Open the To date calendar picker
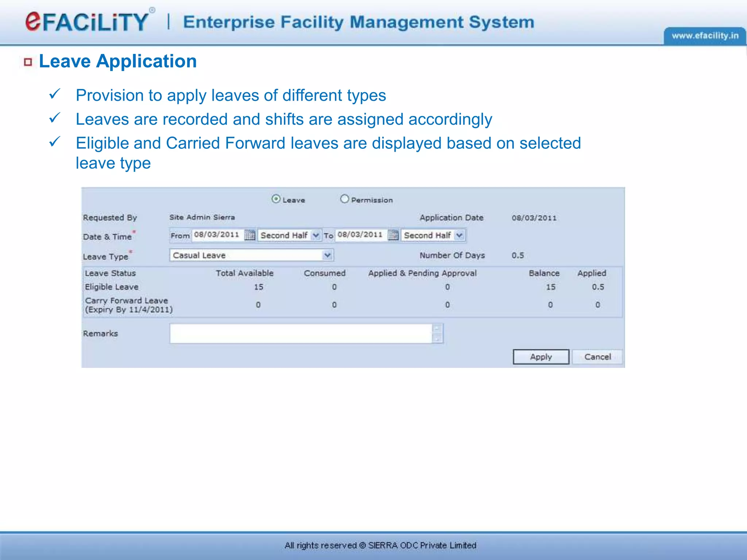This screenshot has width=747, height=560. tap(393, 235)
